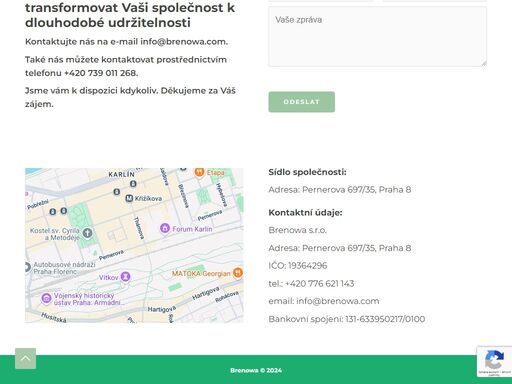
Task: Click the Vítkov monument pin
Action: click(x=125, y=277)
